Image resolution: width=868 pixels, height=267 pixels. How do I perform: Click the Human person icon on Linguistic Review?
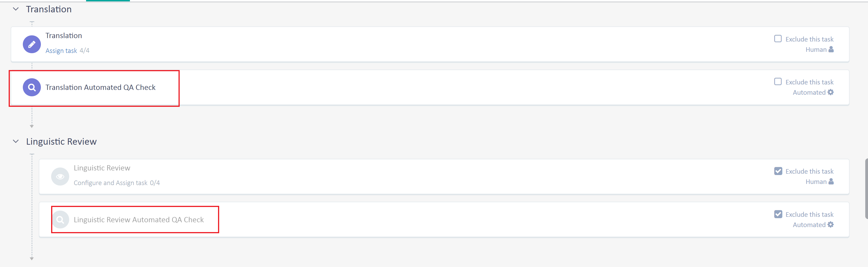[x=831, y=181]
